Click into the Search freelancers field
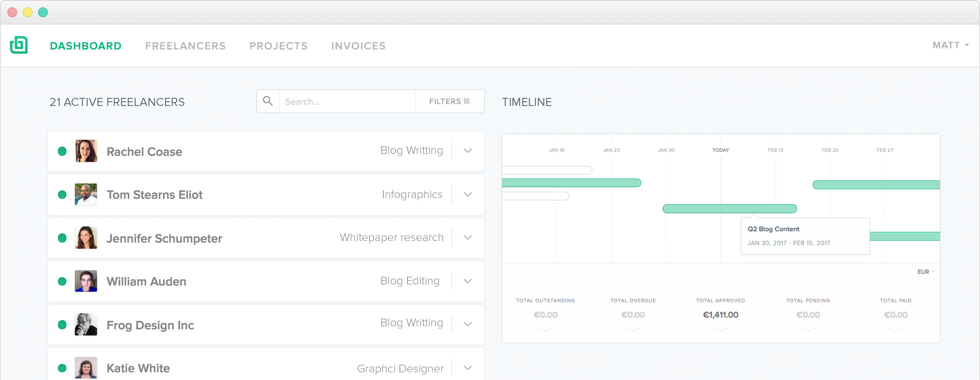The width and height of the screenshot is (980, 380). click(x=347, y=102)
